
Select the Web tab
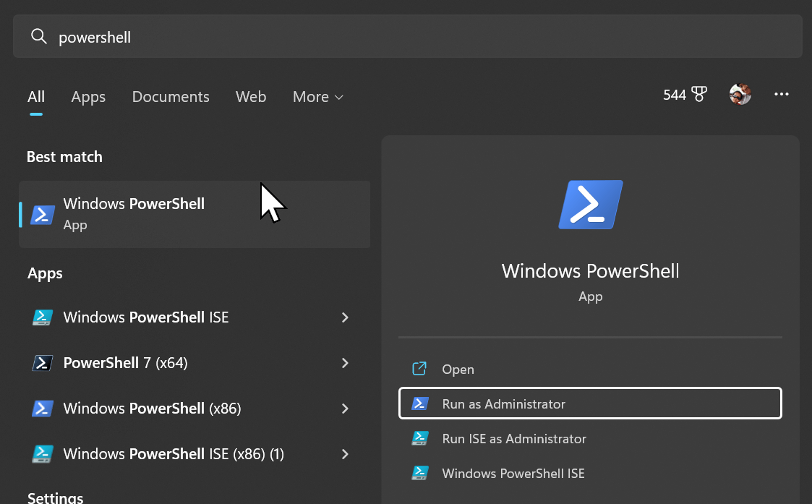tap(251, 97)
